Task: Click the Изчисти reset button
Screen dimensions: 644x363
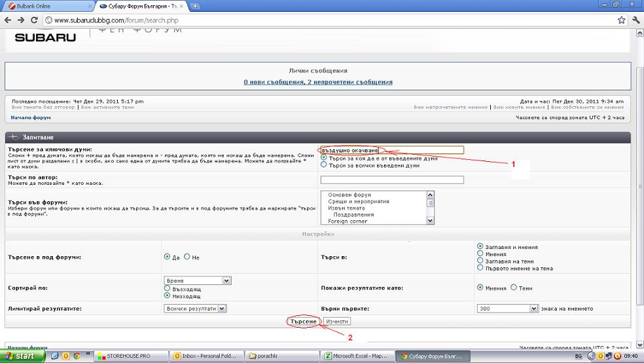Action: click(x=337, y=322)
